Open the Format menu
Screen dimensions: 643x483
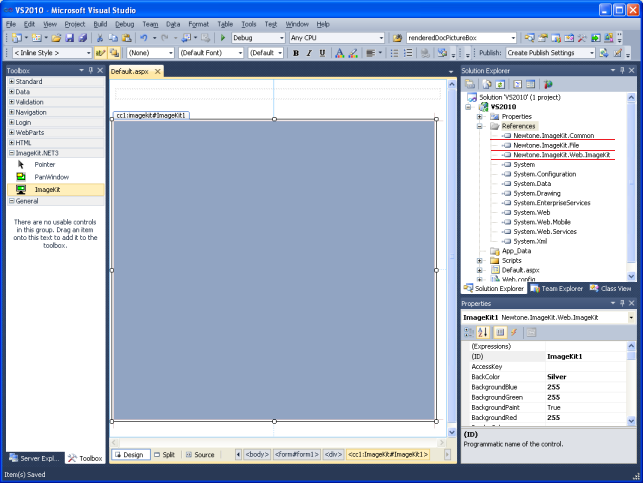pyautogui.click(x=198, y=24)
